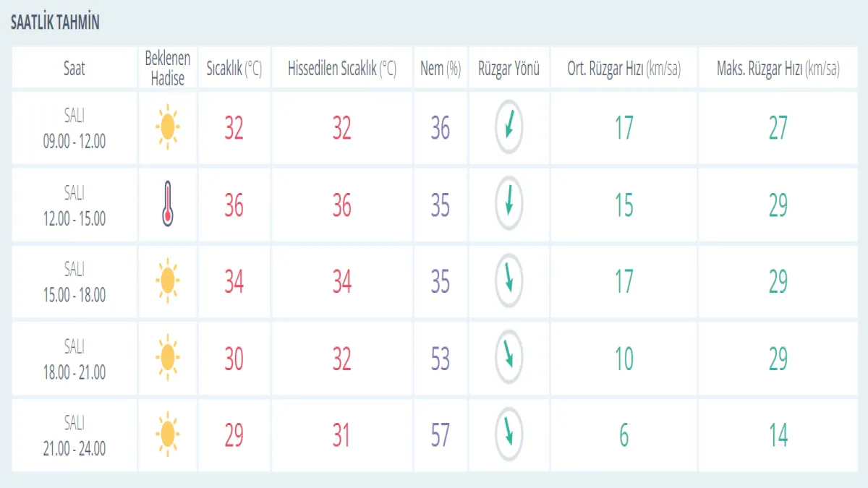The height and width of the screenshot is (488, 868).
Task: Select the Beklenen Hadise column header
Action: point(168,69)
